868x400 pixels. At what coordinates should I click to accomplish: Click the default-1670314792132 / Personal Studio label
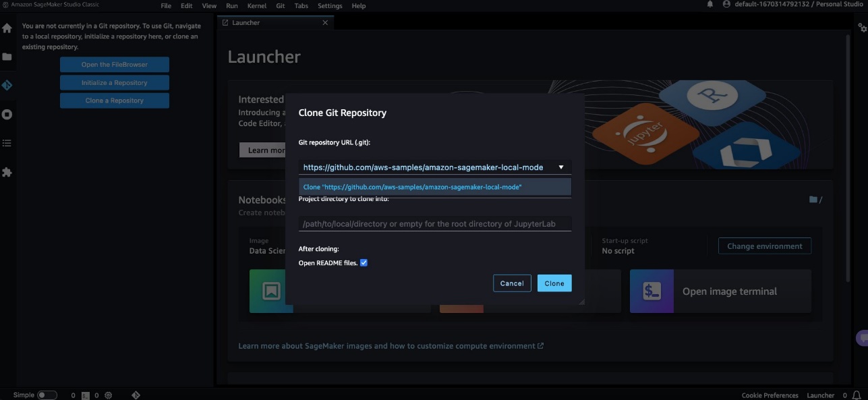799,4
